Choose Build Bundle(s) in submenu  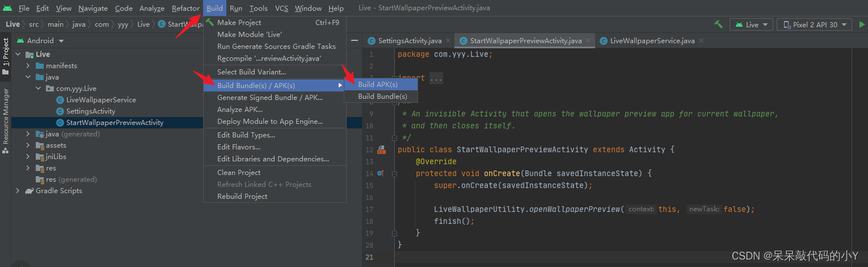point(381,97)
